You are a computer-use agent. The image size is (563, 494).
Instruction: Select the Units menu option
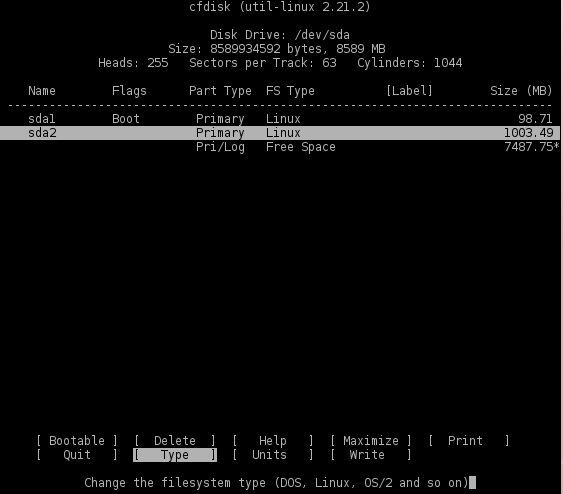click(x=273, y=455)
